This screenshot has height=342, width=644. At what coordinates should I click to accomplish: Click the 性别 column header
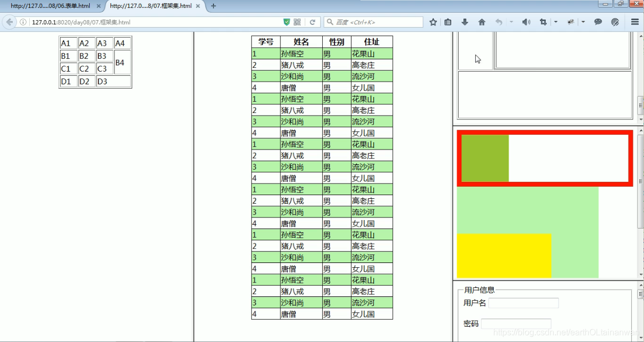point(337,42)
